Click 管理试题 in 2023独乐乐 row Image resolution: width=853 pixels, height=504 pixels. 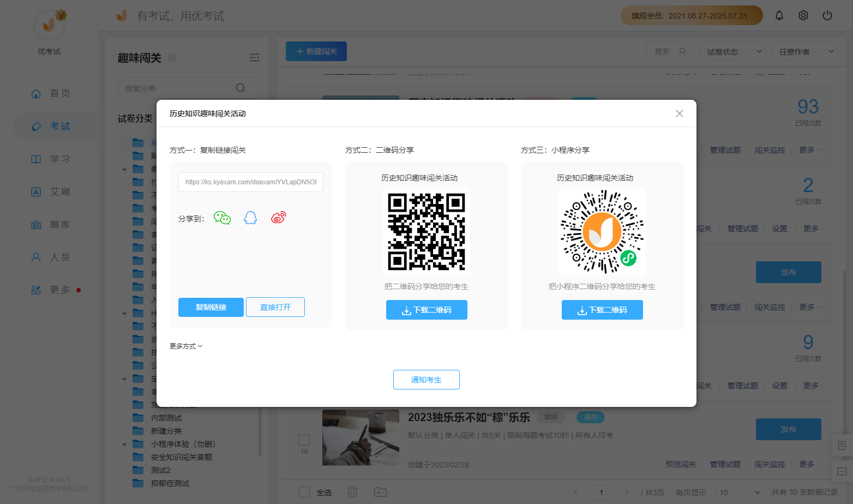click(725, 464)
